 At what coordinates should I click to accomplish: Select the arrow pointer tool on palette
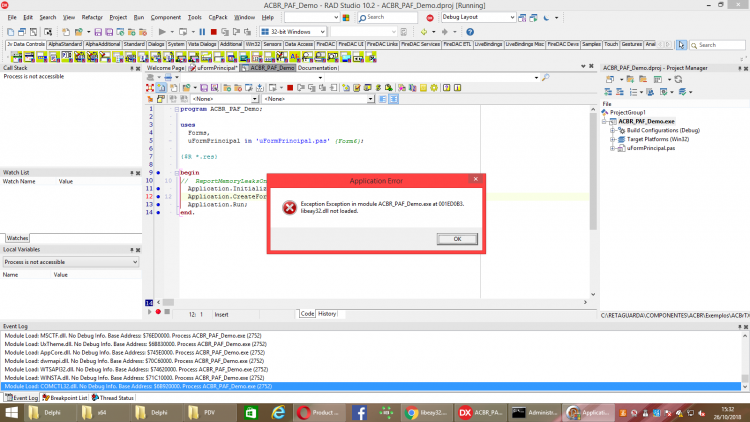681,45
